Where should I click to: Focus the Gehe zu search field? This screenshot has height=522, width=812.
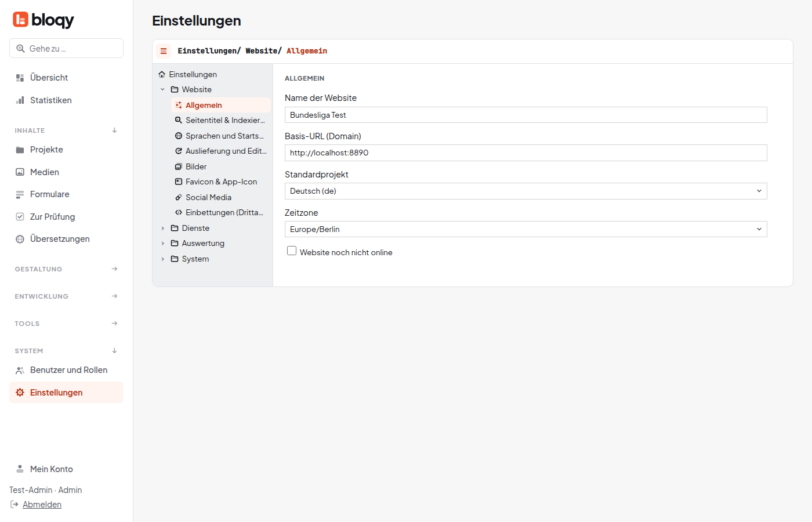pyautogui.click(x=66, y=48)
